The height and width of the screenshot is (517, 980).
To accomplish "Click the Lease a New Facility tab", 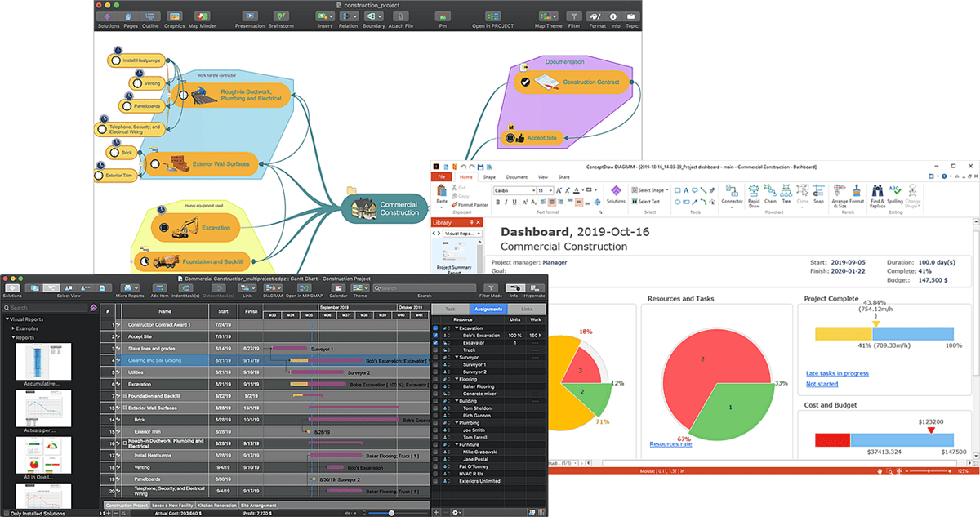I will (171, 506).
